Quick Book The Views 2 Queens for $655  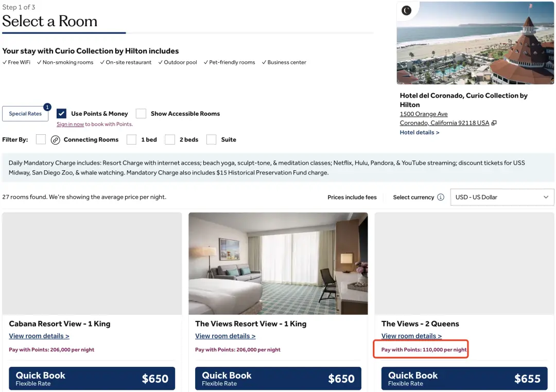[x=464, y=379]
